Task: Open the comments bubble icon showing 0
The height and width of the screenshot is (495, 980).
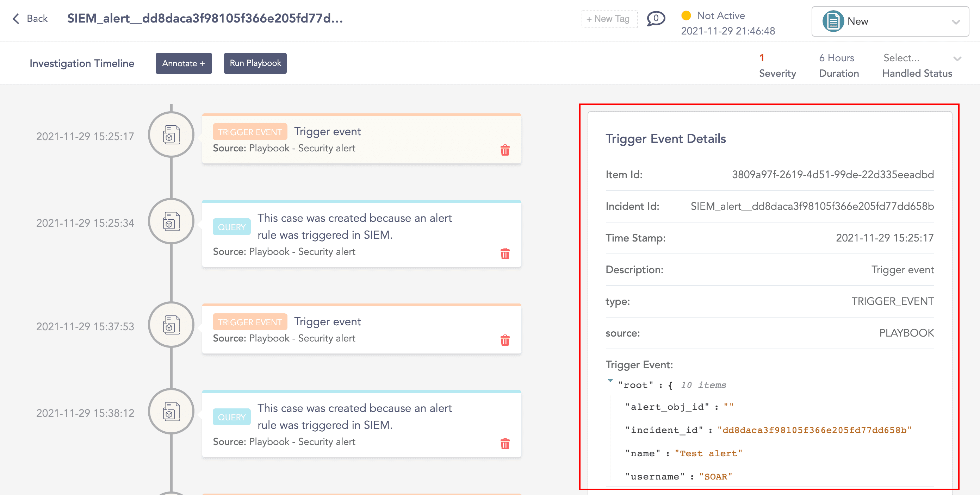Action: point(656,19)
